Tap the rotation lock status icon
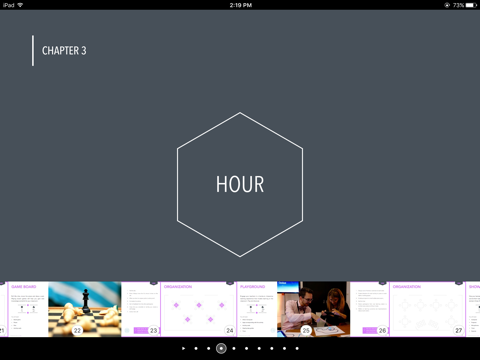This screenshot has width=480, height=360. [x=447, y=5]
